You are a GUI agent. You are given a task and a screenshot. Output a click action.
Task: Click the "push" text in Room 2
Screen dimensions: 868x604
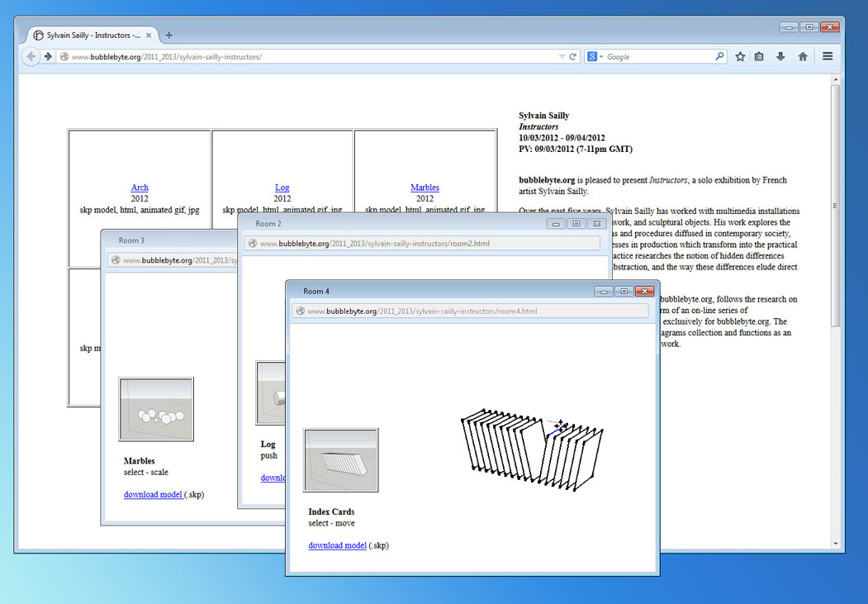269,455
